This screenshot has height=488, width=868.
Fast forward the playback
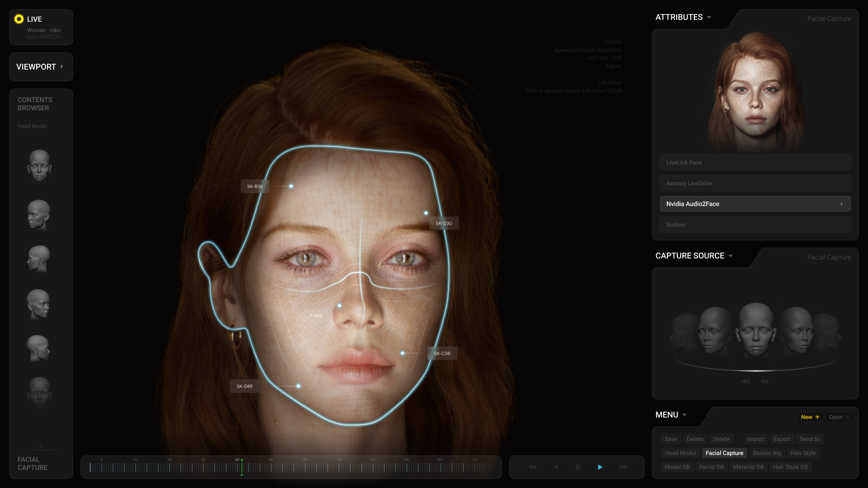coord(623,467)
